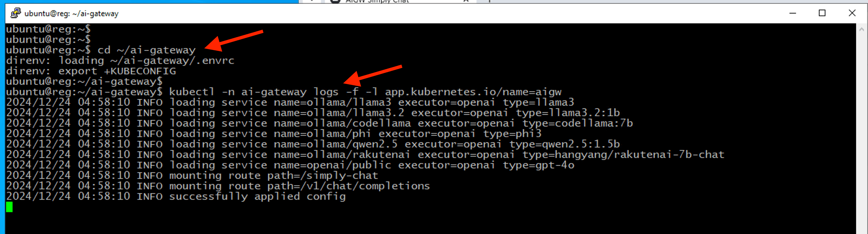Click the ollama/phi service log line
The width and height of the screenshot is (868, 234).
(x=273, y=134)
